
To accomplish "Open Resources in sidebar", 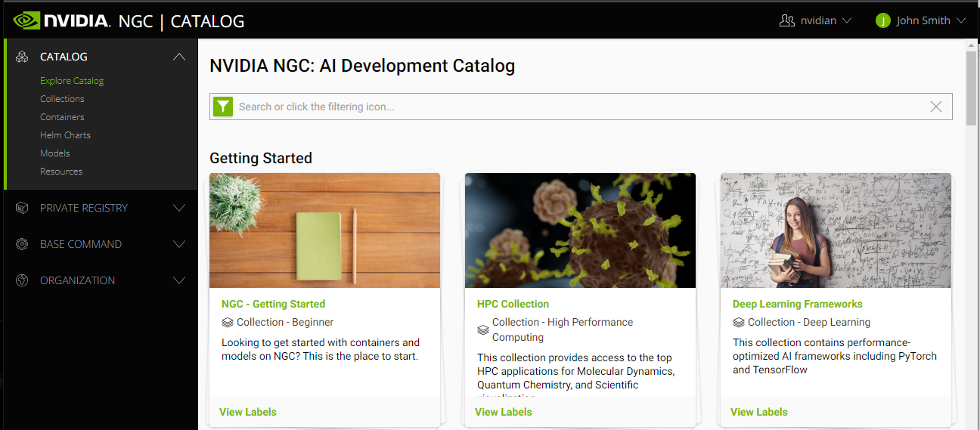I will tap(61, 172).
